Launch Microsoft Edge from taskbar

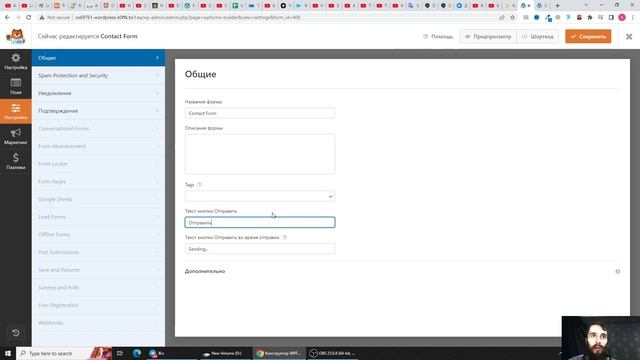coord(136,353)
